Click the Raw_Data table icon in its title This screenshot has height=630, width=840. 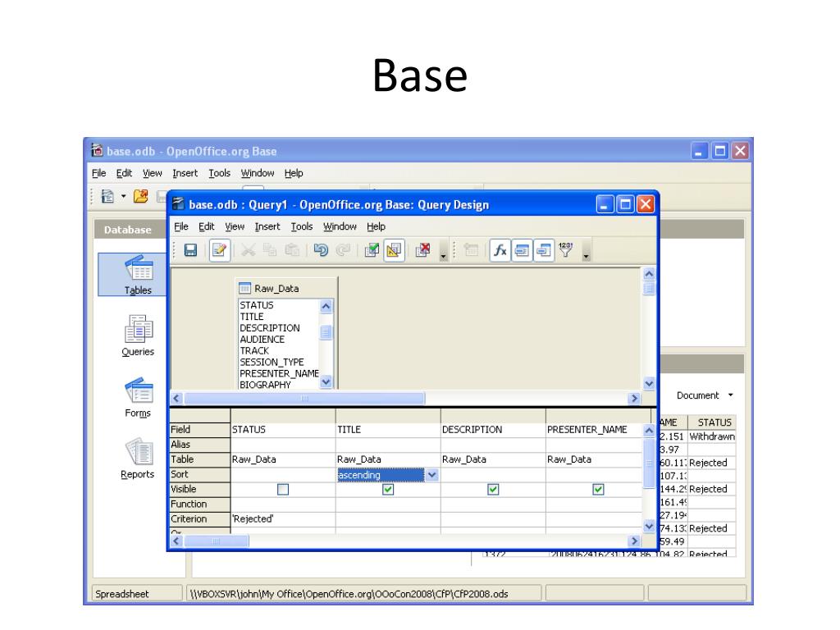tap(244, 289)
